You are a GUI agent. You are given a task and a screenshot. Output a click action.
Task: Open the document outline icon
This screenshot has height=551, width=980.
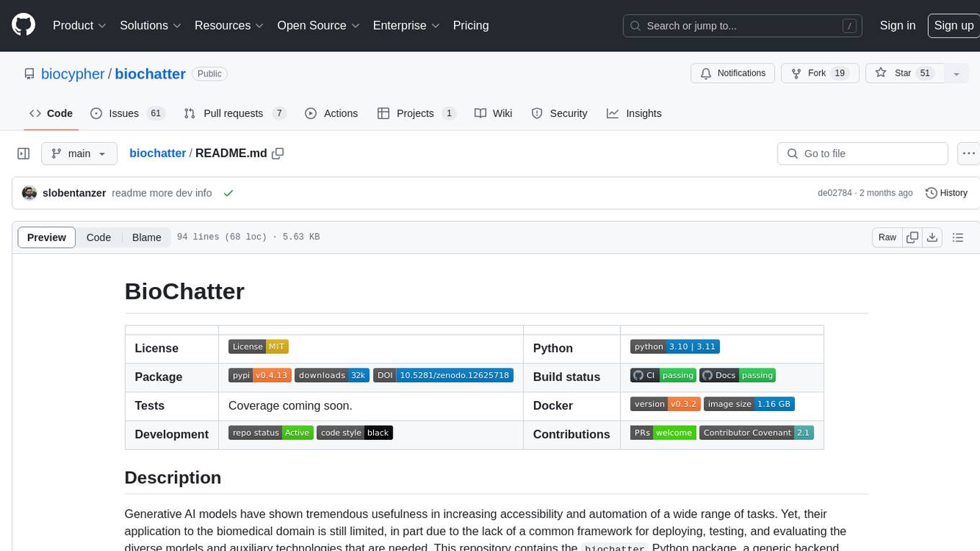(x=958, y=237)
